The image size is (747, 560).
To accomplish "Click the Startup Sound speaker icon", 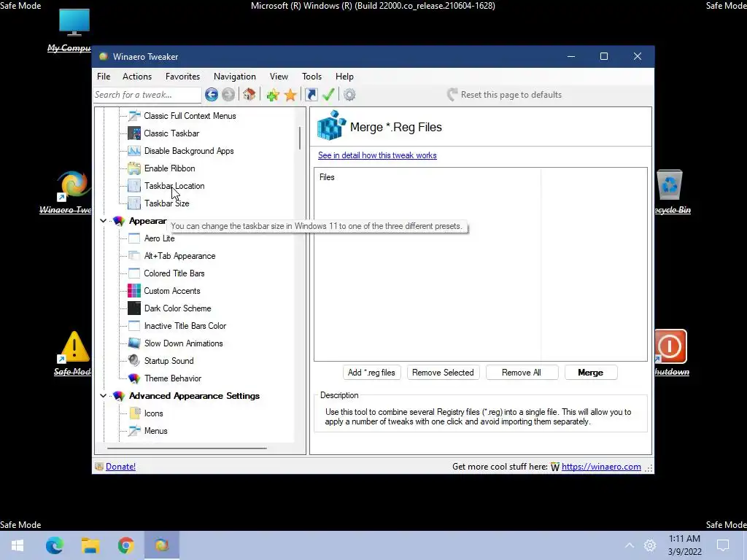I will click(134, 360).
